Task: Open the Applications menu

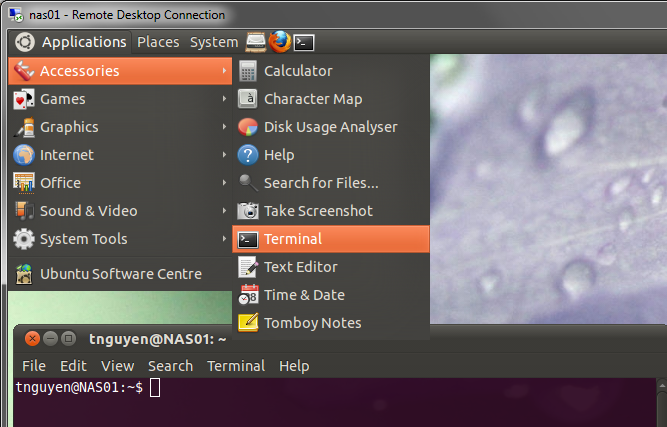Action: tap(84, 42)
